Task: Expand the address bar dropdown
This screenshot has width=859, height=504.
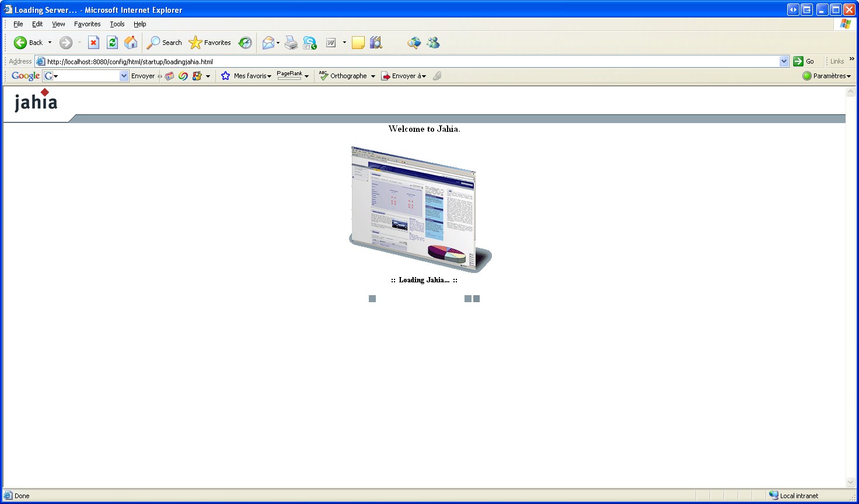Action: click(x=784, y=61)
